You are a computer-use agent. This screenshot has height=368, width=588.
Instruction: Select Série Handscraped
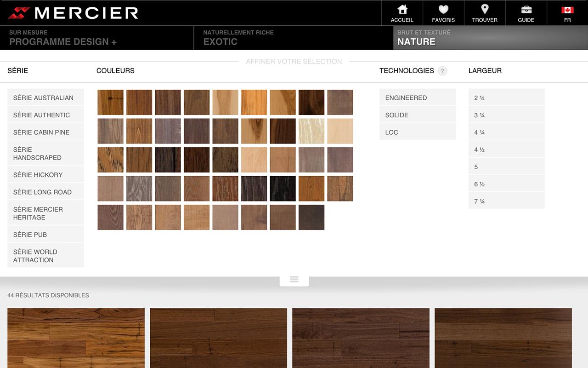[45, 153]
